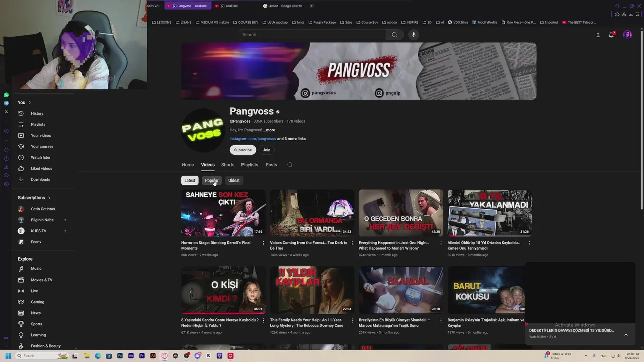Open options menu for Dimebag Darrell video

click(263, 243)
